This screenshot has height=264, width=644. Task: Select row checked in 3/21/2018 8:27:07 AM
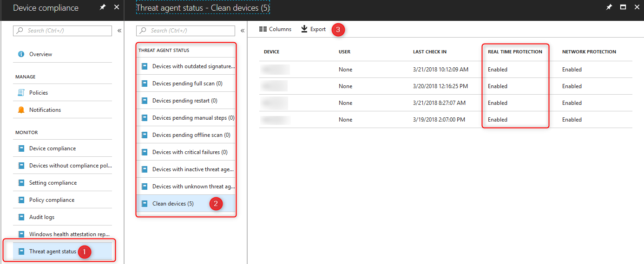[446, 103]
